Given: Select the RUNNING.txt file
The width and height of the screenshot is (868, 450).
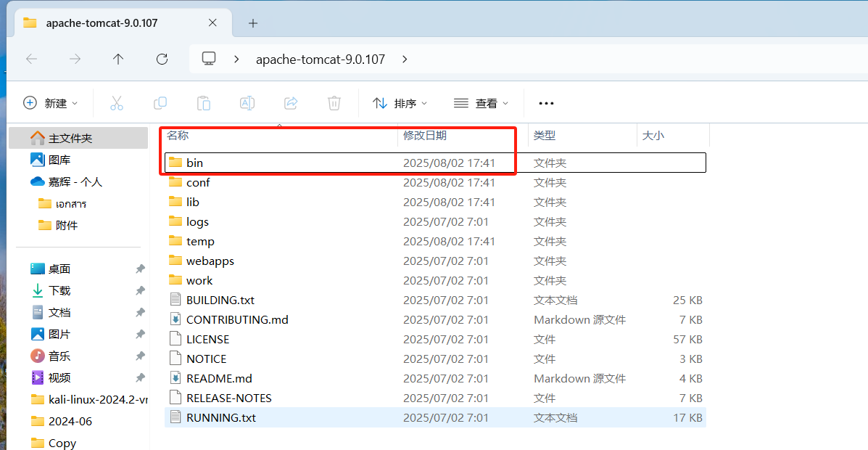Looking at the screenshot, I should (220, 417).
